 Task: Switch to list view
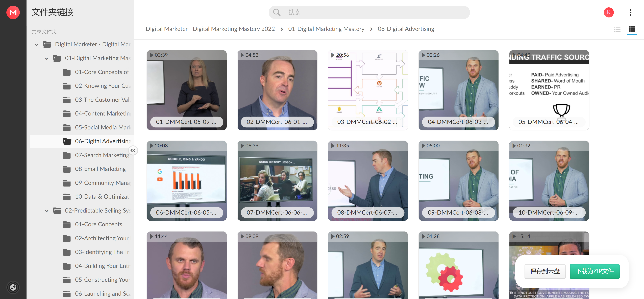(617, 29)
